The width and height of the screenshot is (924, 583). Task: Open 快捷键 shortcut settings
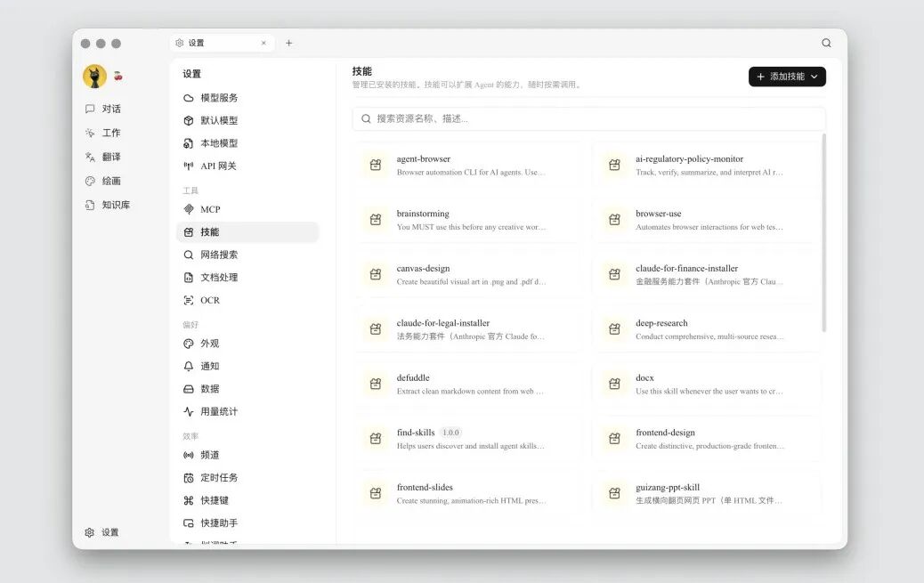point(247,500)
